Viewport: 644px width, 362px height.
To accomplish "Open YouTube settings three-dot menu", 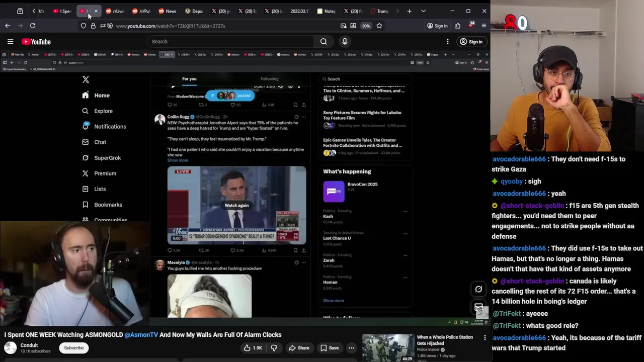I will (448, 42).
